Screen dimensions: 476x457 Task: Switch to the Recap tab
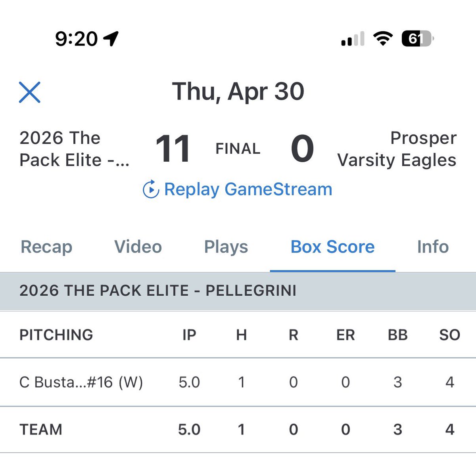pos(46,247)
